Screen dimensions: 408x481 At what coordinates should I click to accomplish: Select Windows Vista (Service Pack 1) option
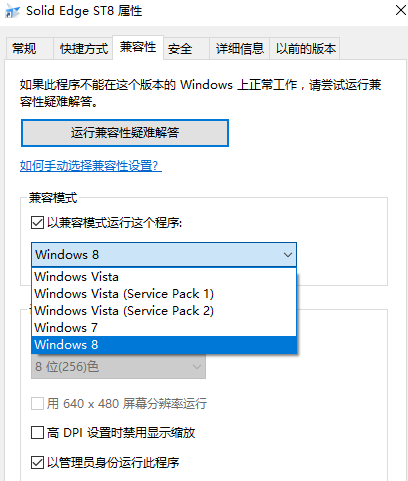tap(164, 294)
